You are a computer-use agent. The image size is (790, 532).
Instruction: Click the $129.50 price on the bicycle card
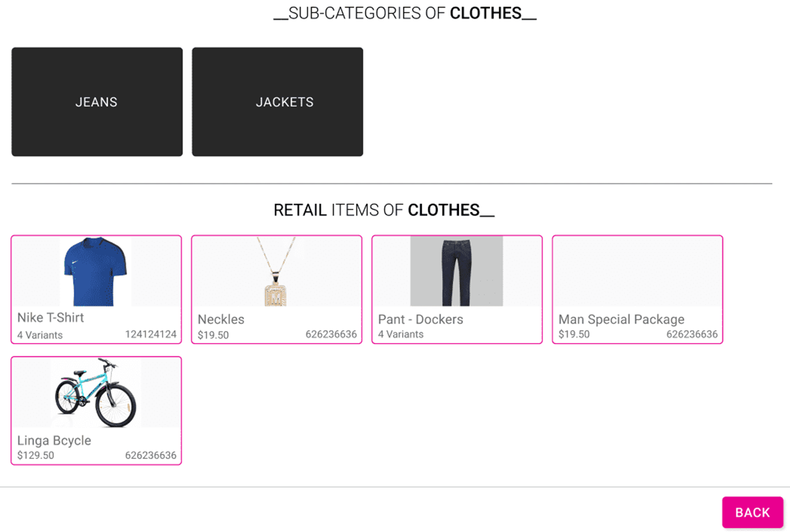click(36, 455)
